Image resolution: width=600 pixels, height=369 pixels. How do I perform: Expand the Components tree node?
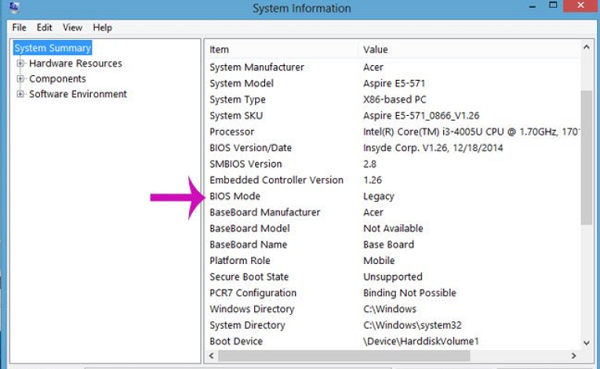(20, 78)
